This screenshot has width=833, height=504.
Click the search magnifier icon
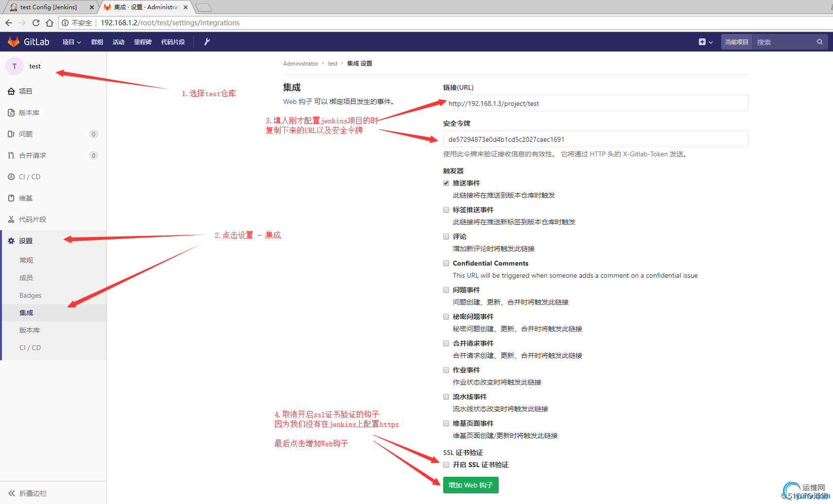point(820,42)
